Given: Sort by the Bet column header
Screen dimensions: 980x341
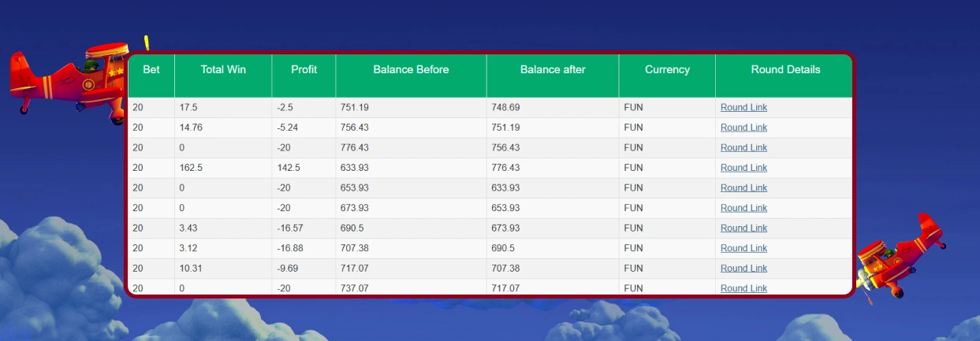Looking at the screenshot, I should pos(151,70).
